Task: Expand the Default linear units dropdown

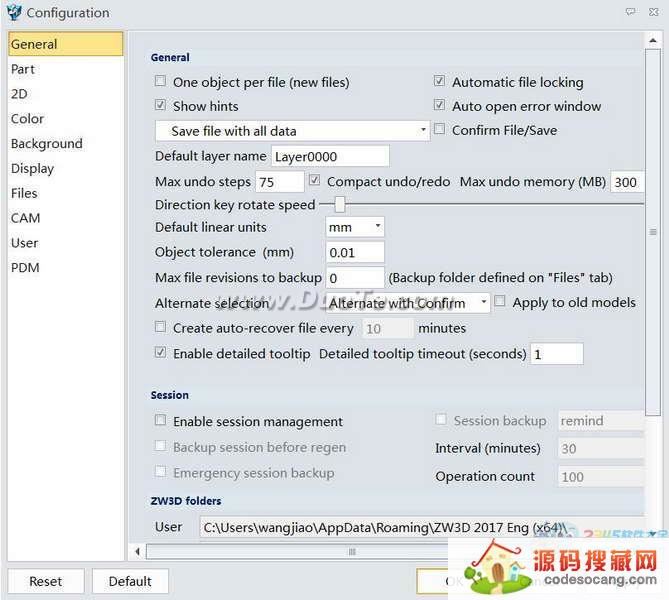Action: (355, 227)
